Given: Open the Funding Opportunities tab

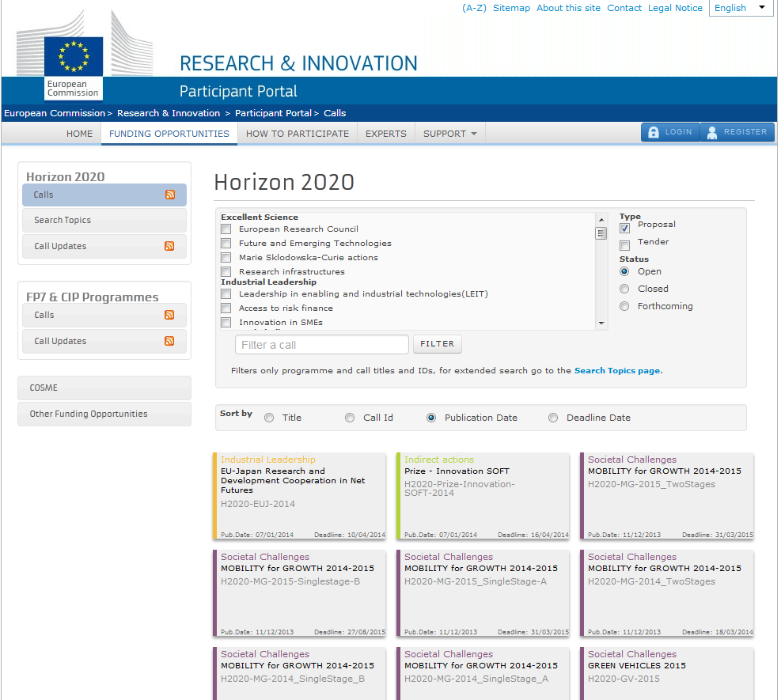Looking at the screenshot, I should click(x=169, y=134).
